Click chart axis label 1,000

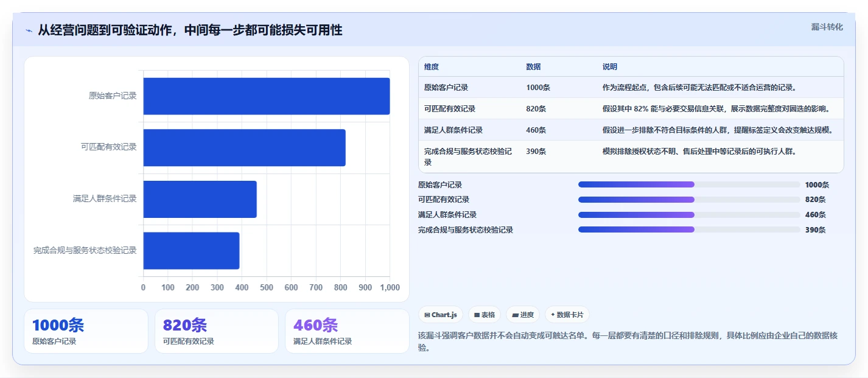pos(390,287)
